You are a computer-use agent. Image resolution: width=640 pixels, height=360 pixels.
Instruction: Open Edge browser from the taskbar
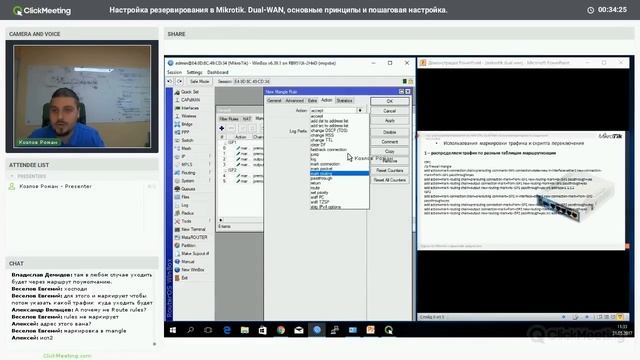227,330
